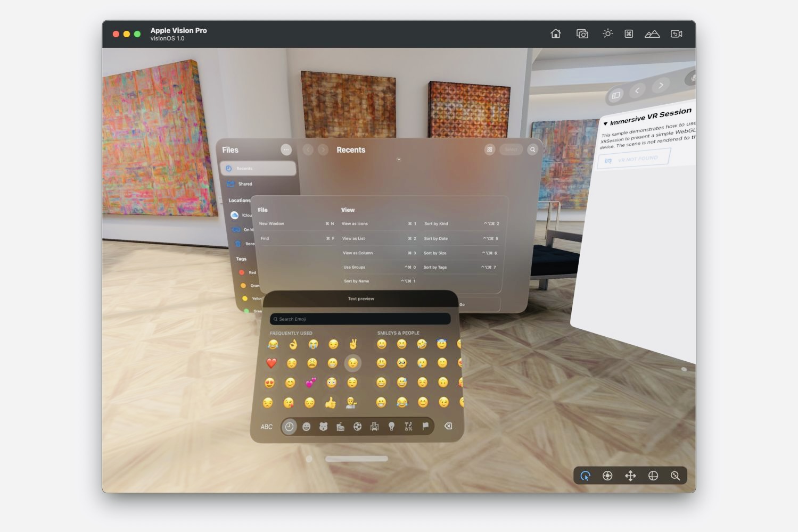Insert the victory hand emoji

pyautogui.click(x=353, y=344)
